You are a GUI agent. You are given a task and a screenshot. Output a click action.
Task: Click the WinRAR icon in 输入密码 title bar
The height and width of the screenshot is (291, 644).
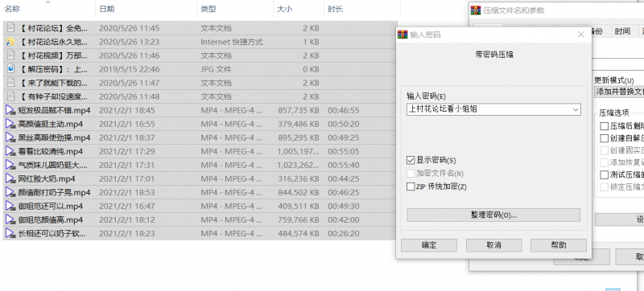click(x=403, y=35)
